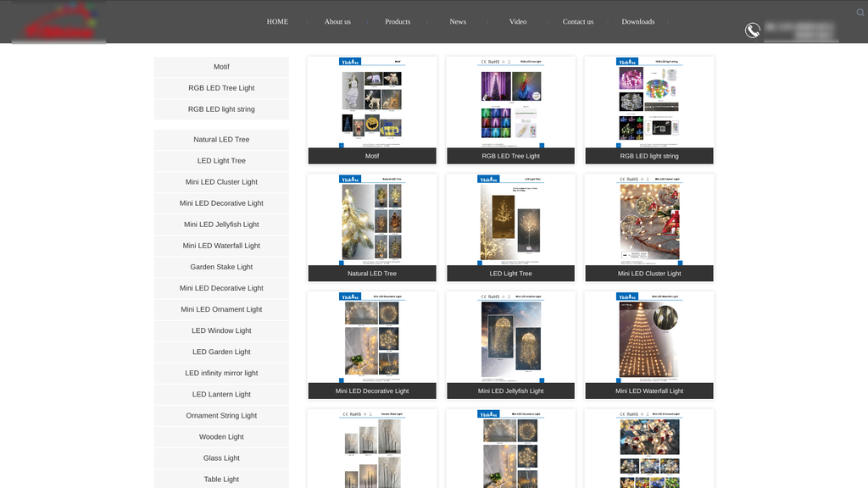Open the Downloads page
Viewport: 868px width, 488px height.
[638, 21]
